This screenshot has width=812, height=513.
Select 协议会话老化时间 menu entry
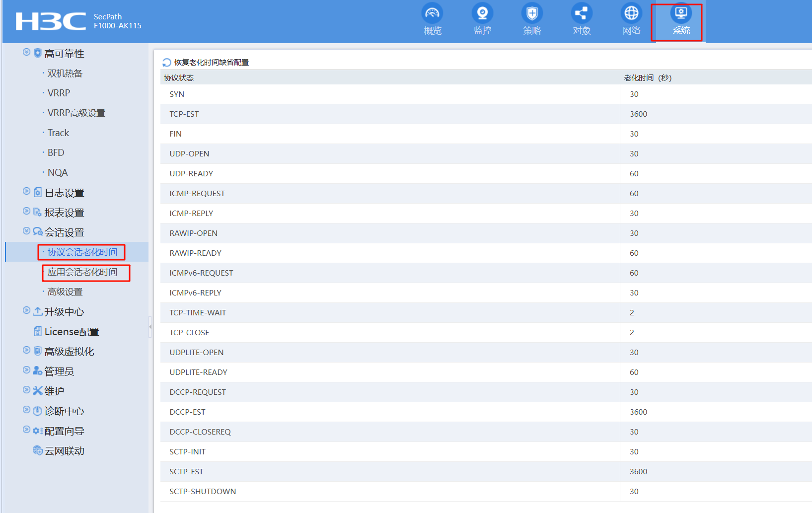click(x=82, y=252)
